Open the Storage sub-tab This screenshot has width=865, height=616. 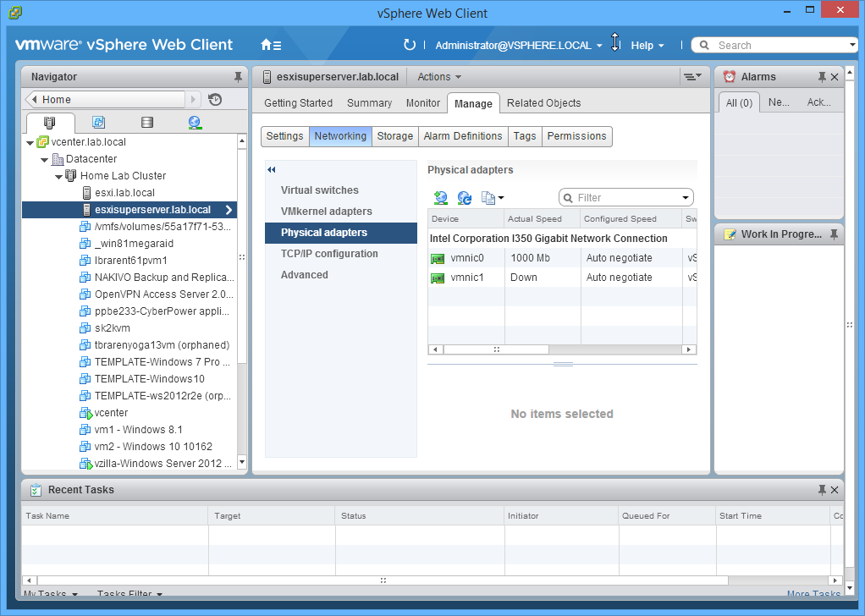click(395, 136)
